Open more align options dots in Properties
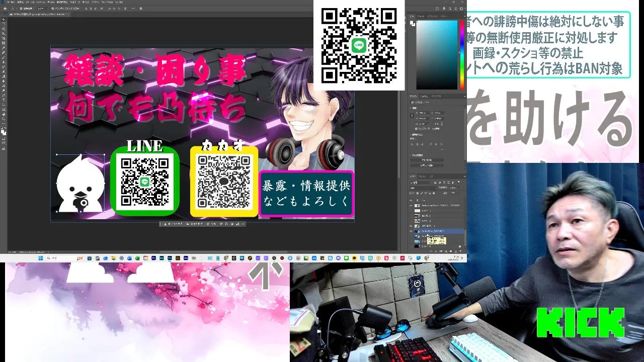Screen dimensions: 644x362 [x=442, y=149]
